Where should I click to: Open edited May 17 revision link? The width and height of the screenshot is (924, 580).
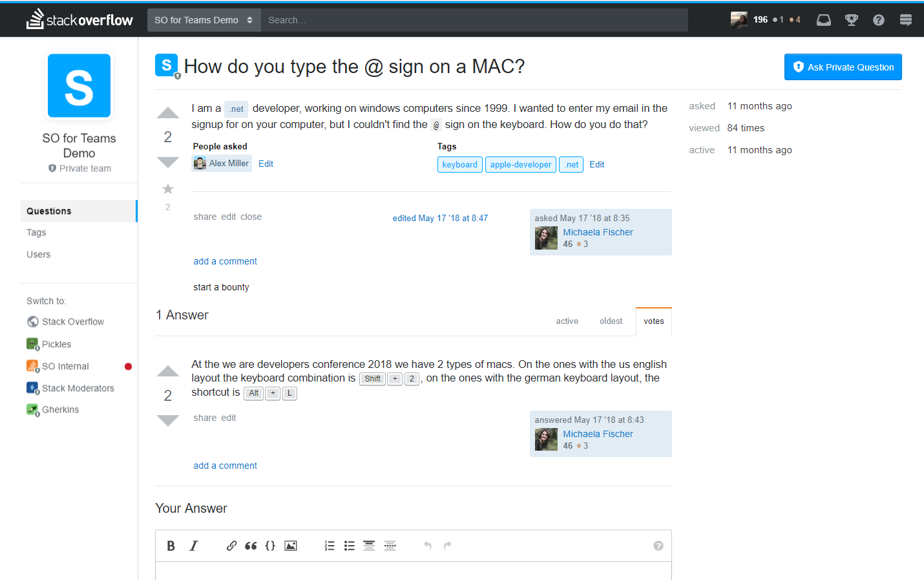click(440, 219)
